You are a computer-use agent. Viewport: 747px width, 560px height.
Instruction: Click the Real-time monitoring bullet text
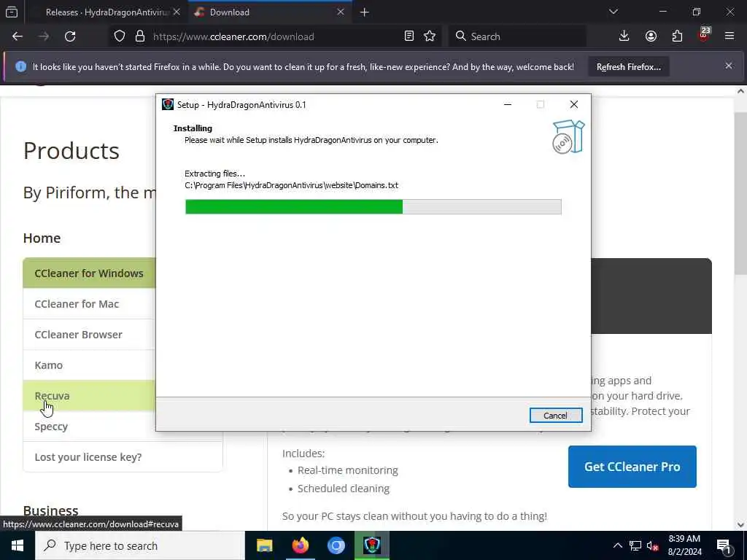tap(347, 470)
